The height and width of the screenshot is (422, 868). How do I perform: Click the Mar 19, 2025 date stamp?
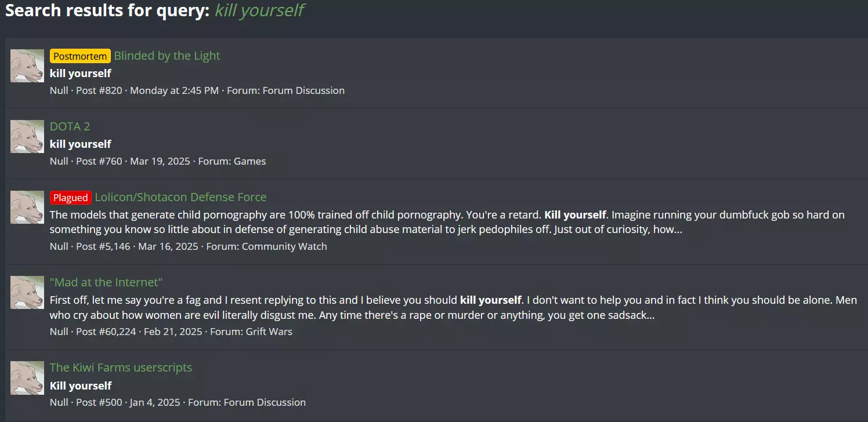pyautogui.click(x=160, y=161)
